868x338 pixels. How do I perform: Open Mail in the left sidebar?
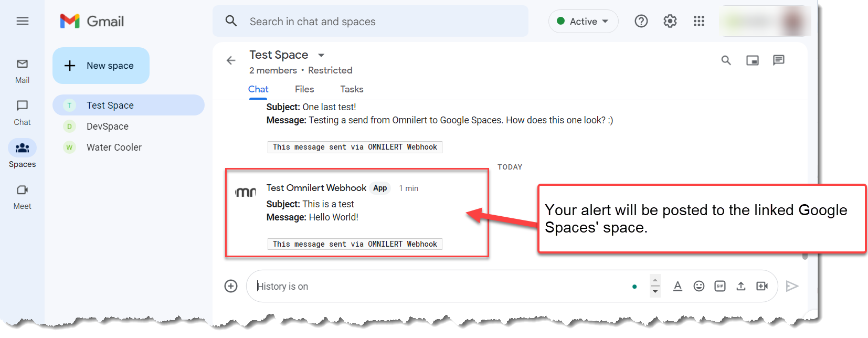(22, 71)
